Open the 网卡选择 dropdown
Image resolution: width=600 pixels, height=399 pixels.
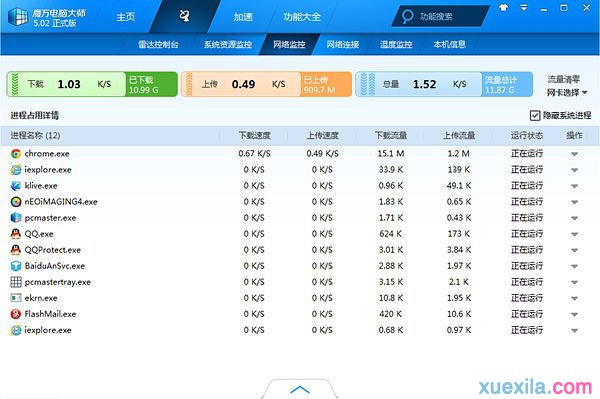[x=567, y=93]
